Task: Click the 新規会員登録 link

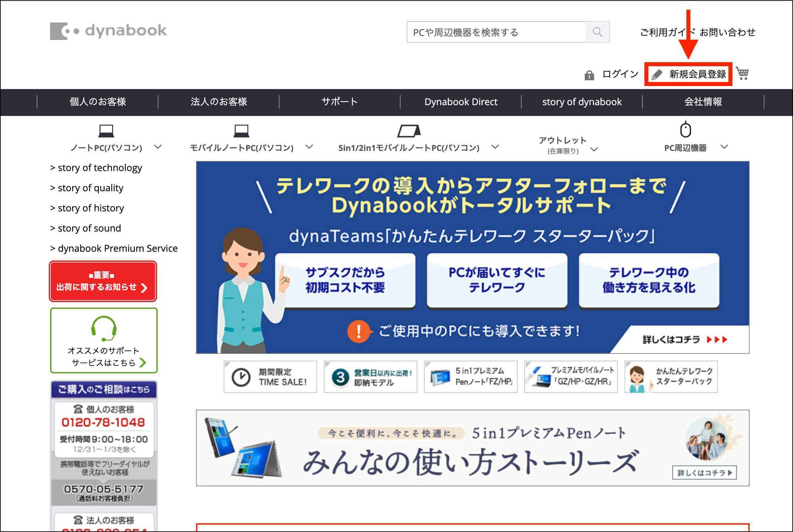Action: pyautogui.click(x=697, y=74)
